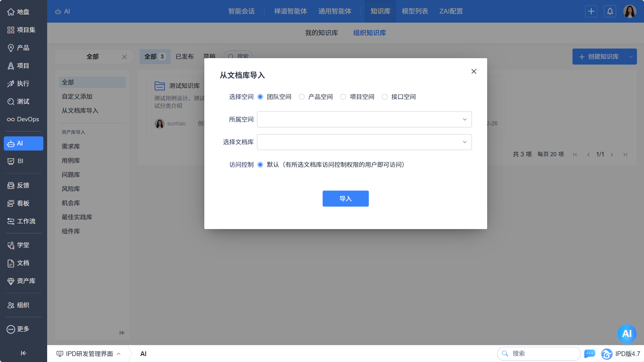Expand the 所属空间 dropdown
The width and height of the screenshot is (644, 362).
coord(364,119)
